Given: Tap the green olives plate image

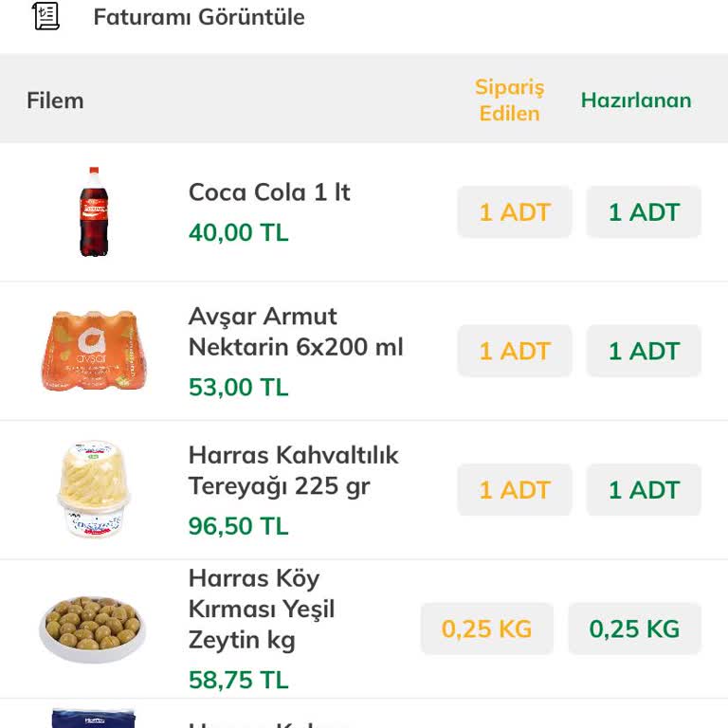Looking at the screenshot, I should tap(93, 628).
